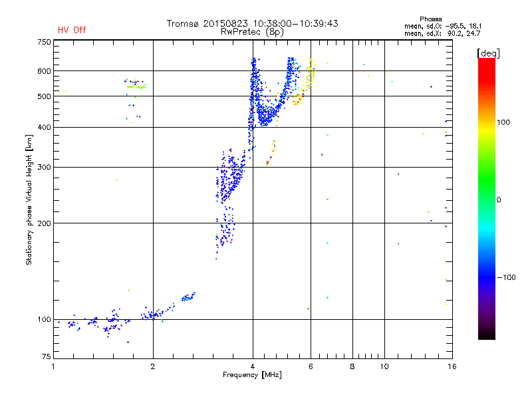The width and height of the screenshot is (532, 399).
Task: Click the "[deg]" colorbar unit label
Action: [488, 53]
